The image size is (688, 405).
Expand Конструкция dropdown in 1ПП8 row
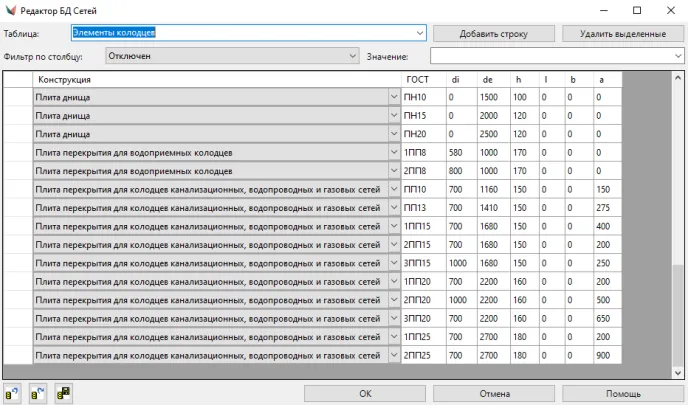click(393, 152)
